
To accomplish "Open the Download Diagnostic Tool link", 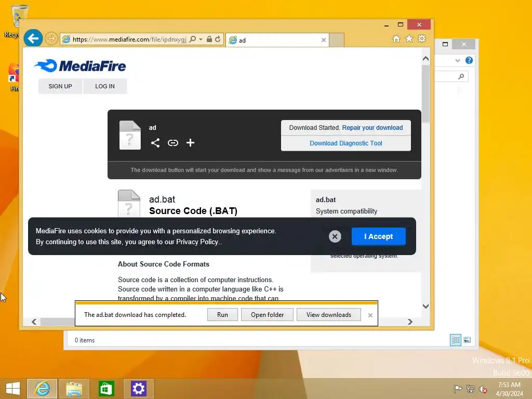I will (345, 143).
